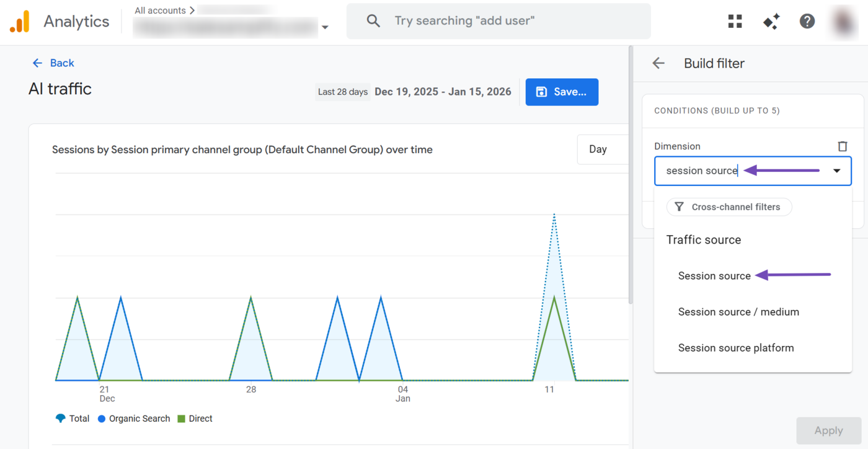Expand the account property selector arrow
Image resolution: width=868 pixels, height=449 pixels.
click(x=325, y=27)
